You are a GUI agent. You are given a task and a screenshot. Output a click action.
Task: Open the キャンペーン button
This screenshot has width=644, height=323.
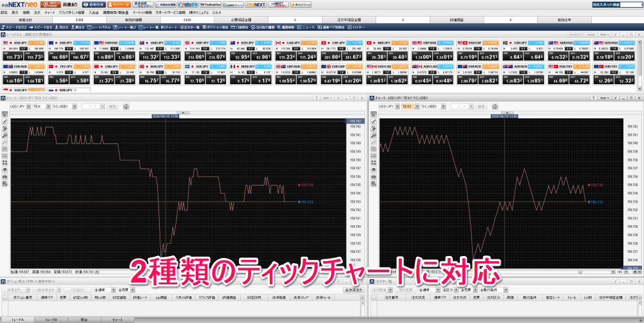[301, 5]
